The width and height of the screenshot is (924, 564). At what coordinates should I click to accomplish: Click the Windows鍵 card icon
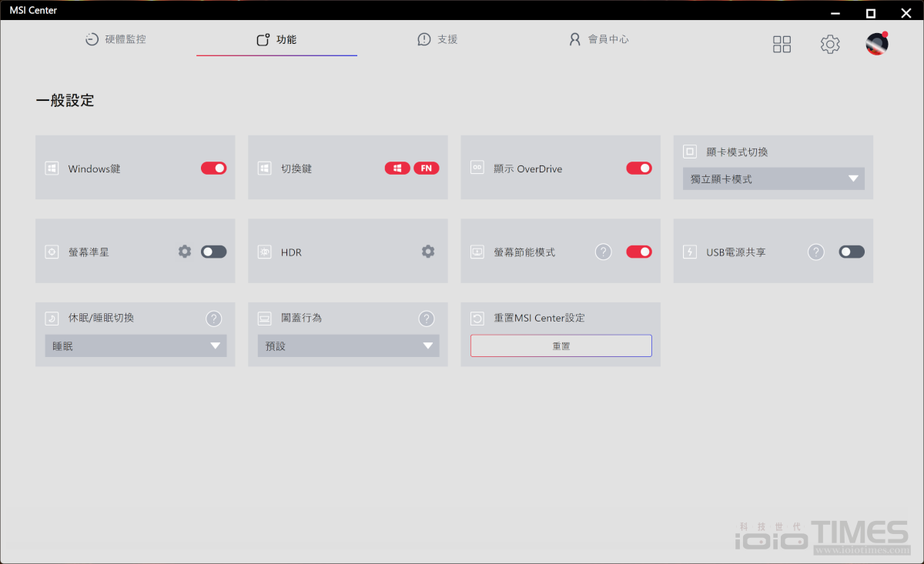52,169
